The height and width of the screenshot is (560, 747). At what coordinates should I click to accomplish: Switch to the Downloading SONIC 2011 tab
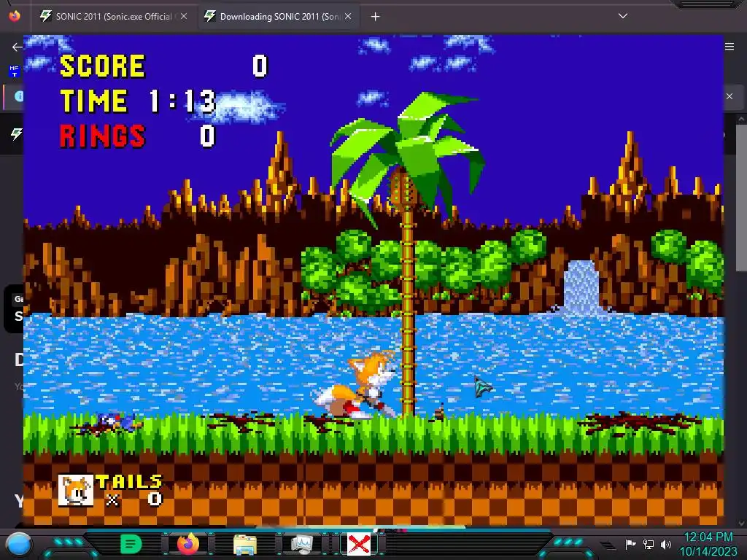279,17
